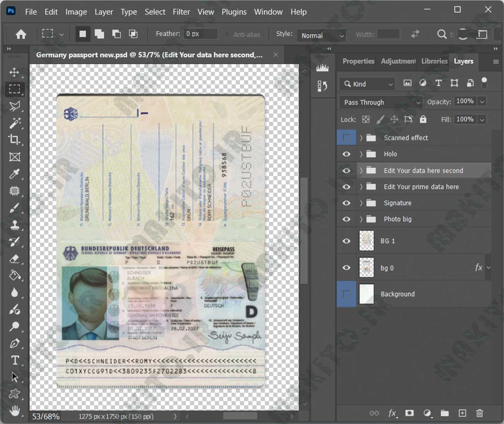Select the Horizontal Type tool
This screenshot has width=504, height=424.
coord(15,360)
